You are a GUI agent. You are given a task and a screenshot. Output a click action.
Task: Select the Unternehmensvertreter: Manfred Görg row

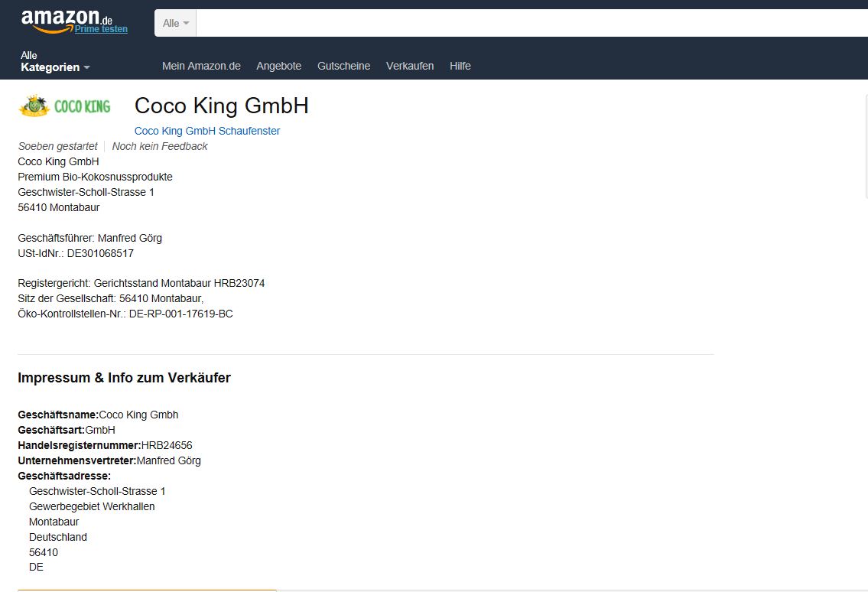click(x=109, y=460)
